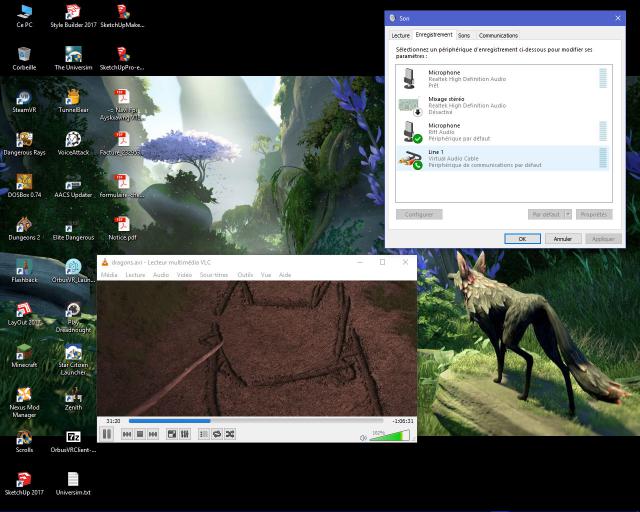The image size is (640, 512).
Task: Select the Scrolls desktop shortcut
Action: point(24,441)
